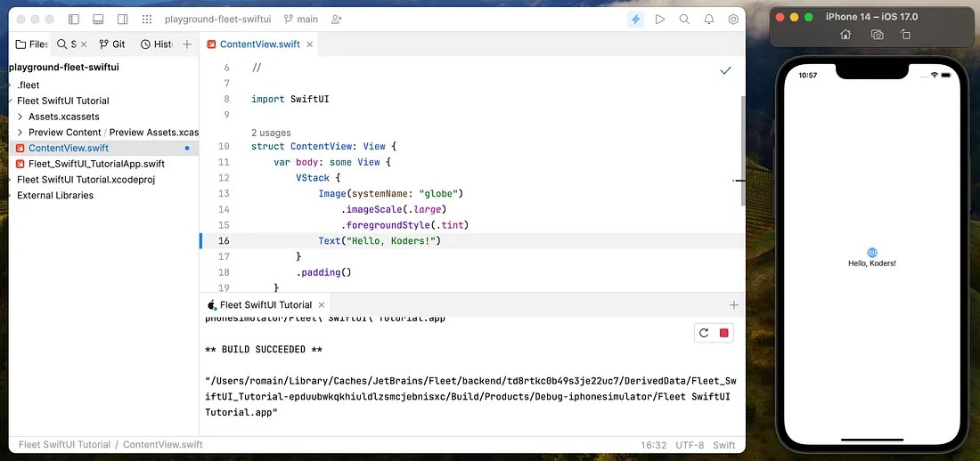Click 'import SwiftUI' on line 8
The width and height of the screenshot is (980, 461).
pyautogui.click(x=290, y=99)
